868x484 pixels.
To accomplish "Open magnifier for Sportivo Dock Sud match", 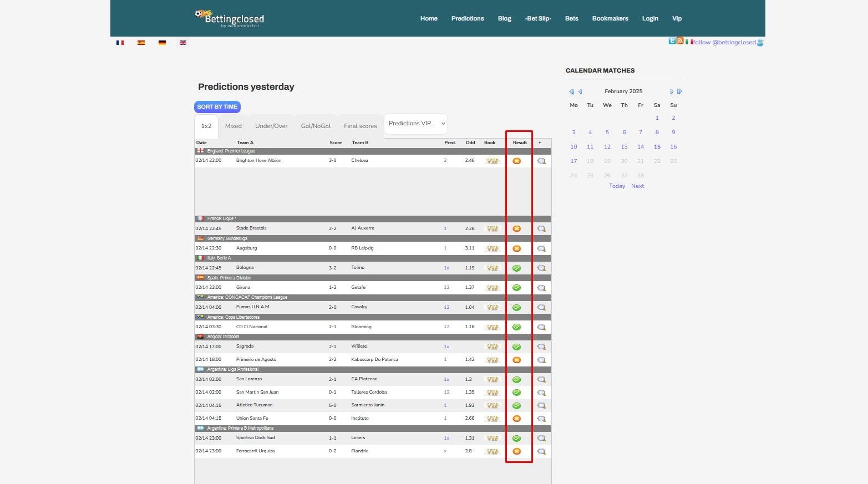I will click(x=541, y=438).
